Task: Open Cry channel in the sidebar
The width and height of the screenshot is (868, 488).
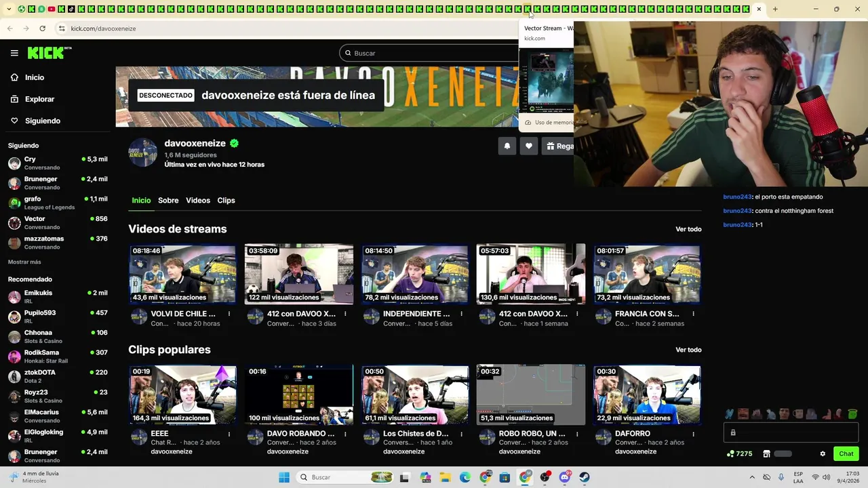Action: coord(58,163)
